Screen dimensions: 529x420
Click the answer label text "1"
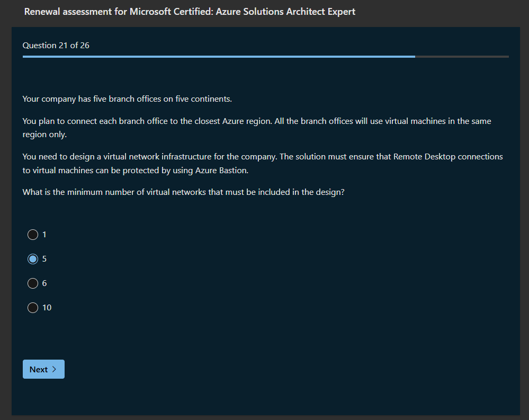[x=44, y=235]
